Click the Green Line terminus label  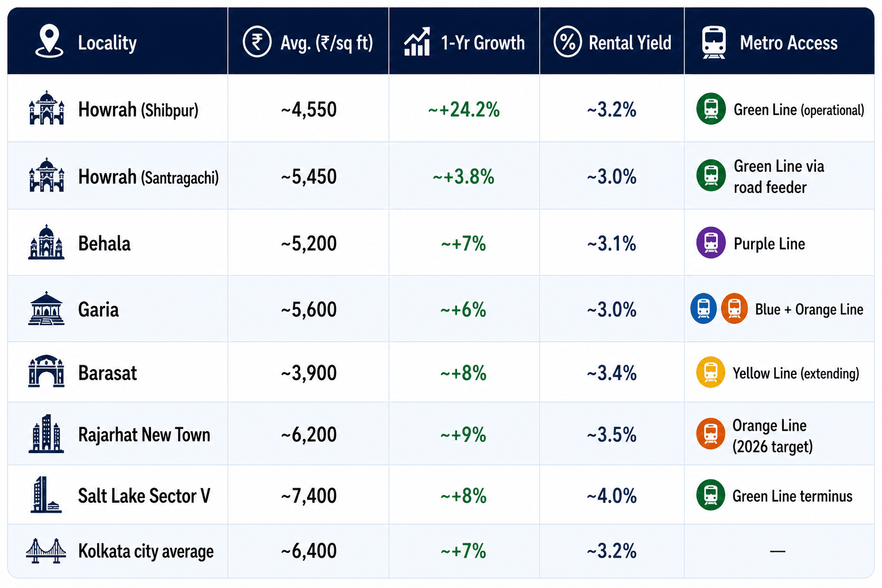792,496
